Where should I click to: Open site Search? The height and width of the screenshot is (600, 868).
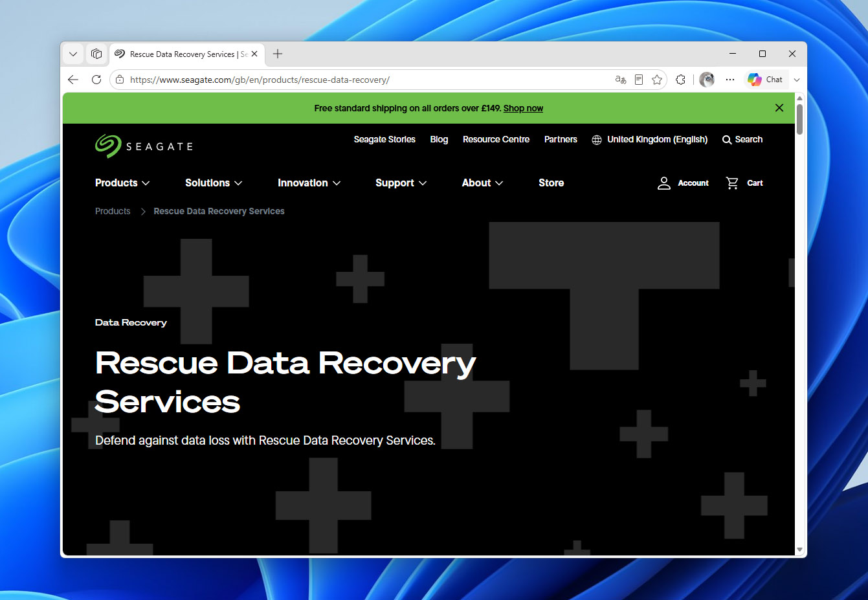coord(742,139)
